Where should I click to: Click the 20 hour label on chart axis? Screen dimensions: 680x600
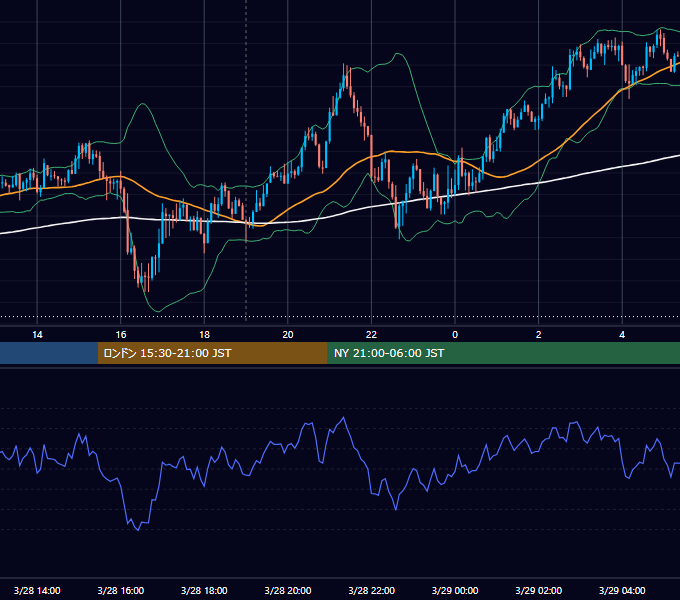tap(288, 335)
